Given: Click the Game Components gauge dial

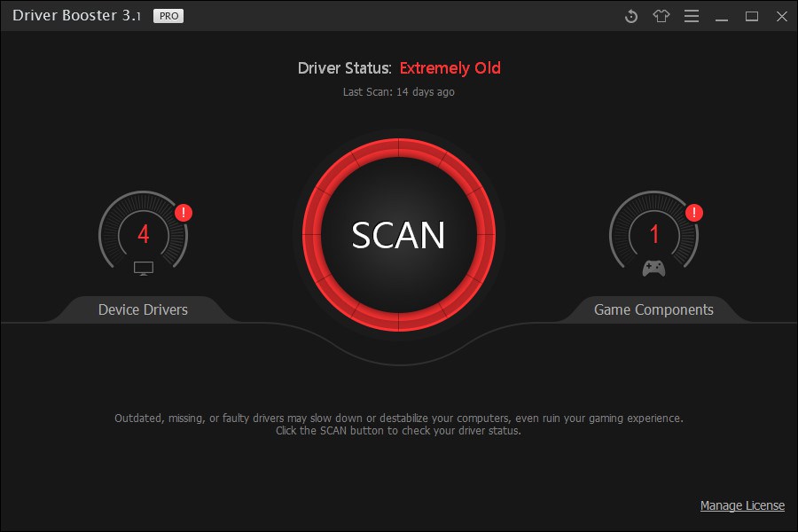Looking at the screenshot, I should coord(654,234).
